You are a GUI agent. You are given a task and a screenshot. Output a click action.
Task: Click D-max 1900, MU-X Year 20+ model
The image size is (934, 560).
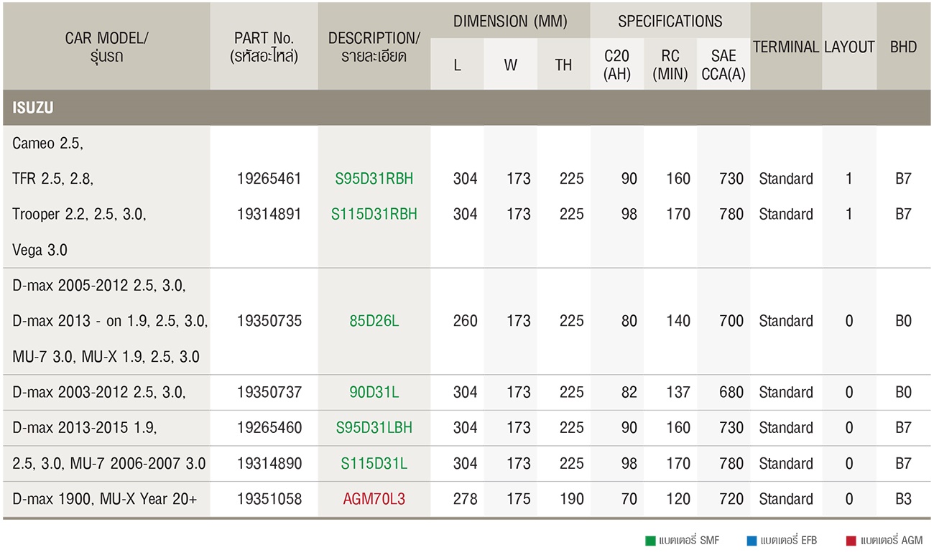point(105,499)
